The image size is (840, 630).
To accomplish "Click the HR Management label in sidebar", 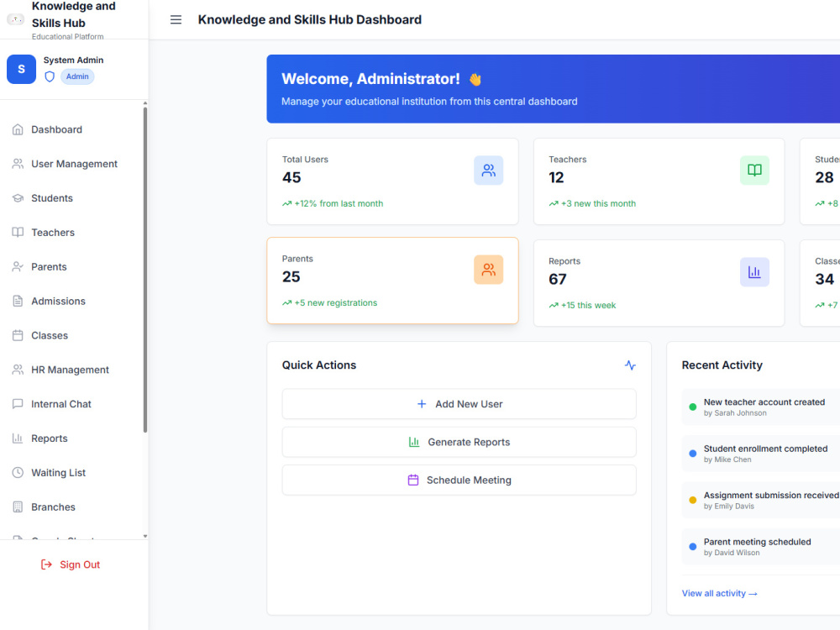I will 71,370.
